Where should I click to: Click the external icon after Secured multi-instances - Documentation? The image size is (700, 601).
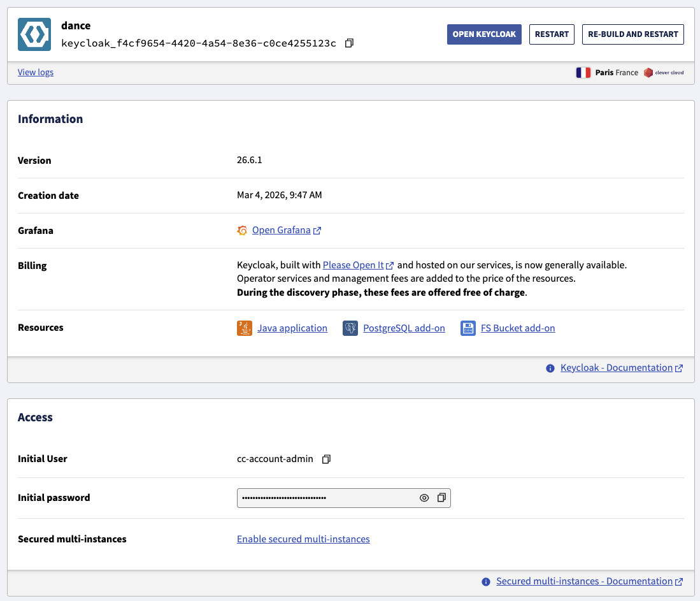(x=678, y=582)
